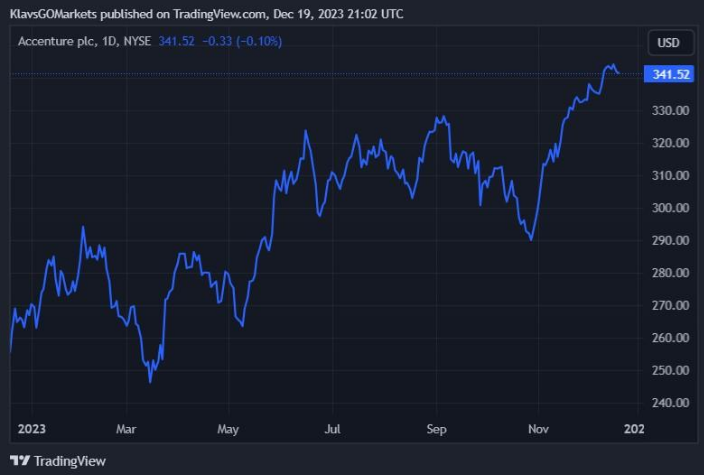Click the 240.00 price axis label
Image resolution: width=704 pixels, height=475 pixels.
pos(670,402)
